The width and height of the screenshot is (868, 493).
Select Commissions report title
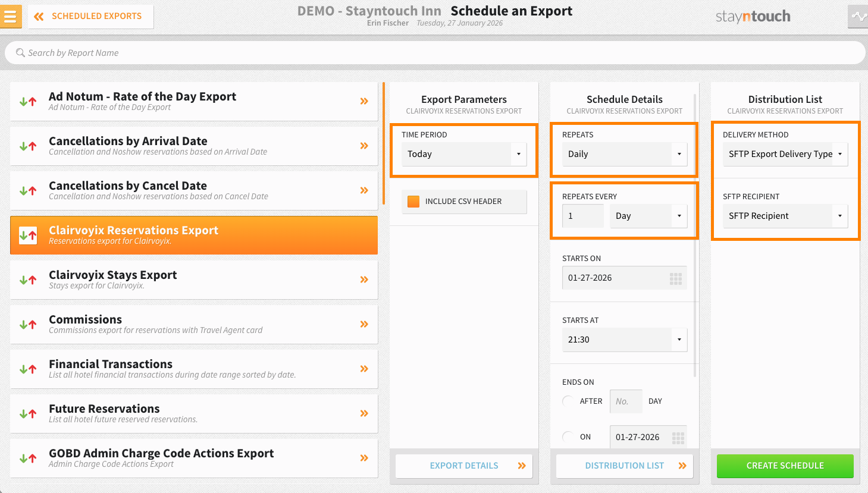[x=85, y=319]
